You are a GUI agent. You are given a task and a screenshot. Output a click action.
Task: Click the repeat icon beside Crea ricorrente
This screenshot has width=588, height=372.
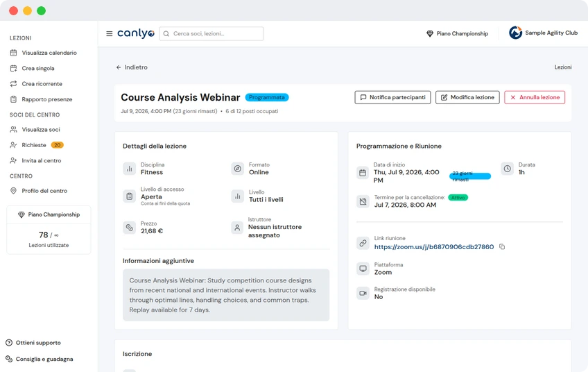(x=13, y=84)
